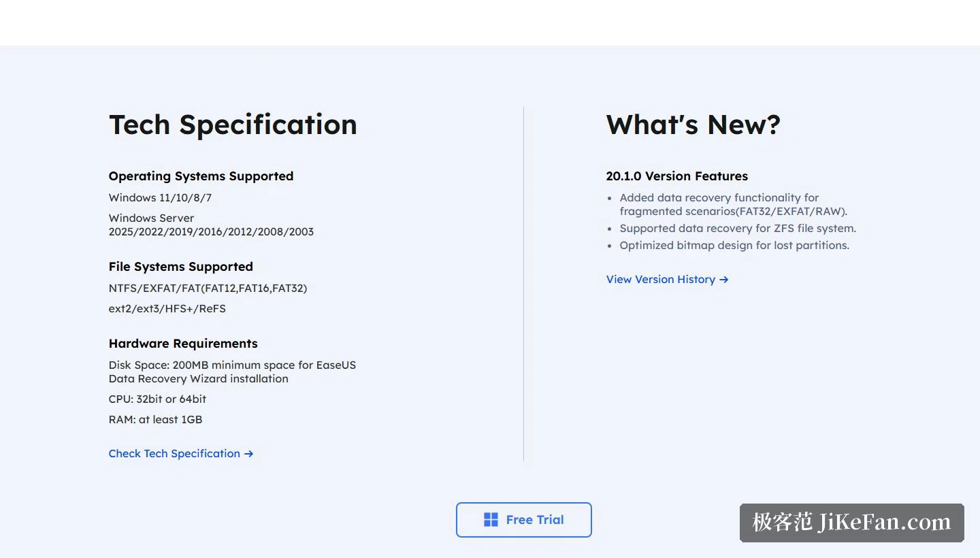Click the "CPU: 32bit or 64bit" line
Image resolution: width=980 pixels, height=558 pixels.
157,399
